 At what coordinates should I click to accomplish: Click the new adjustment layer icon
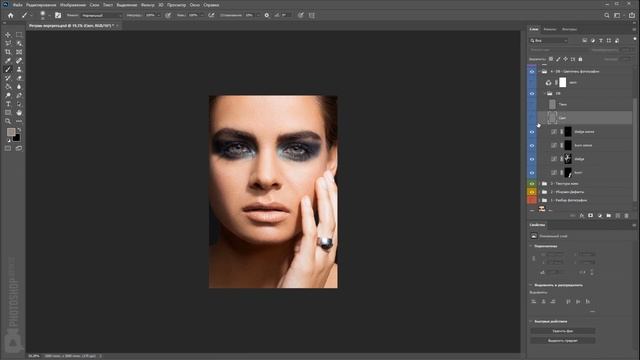coord(600,216)
